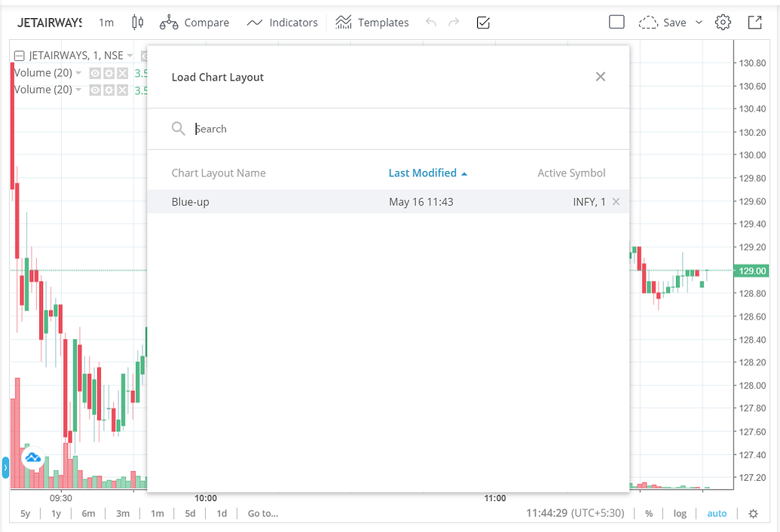Image resolution: width=780 pixels, height=532 pixels.
Task: Sort layouts by Last Modified
Action: pyautogui.click(x=422, y=173)
